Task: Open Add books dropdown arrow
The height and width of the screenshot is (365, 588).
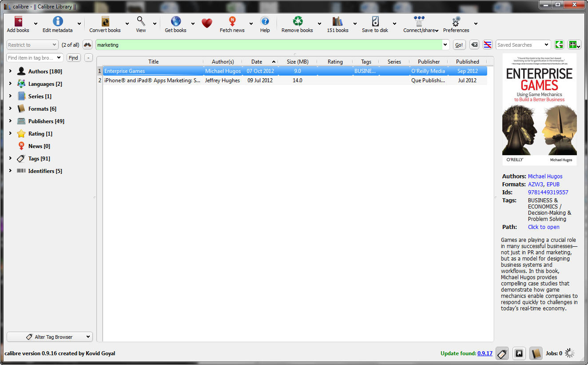Action: tap(36, 24)
